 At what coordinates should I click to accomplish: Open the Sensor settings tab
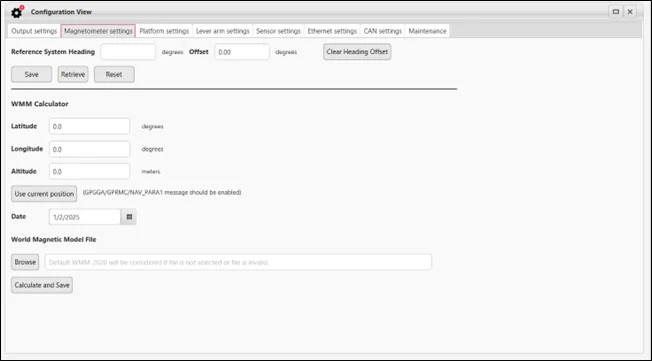click(278, 31)
